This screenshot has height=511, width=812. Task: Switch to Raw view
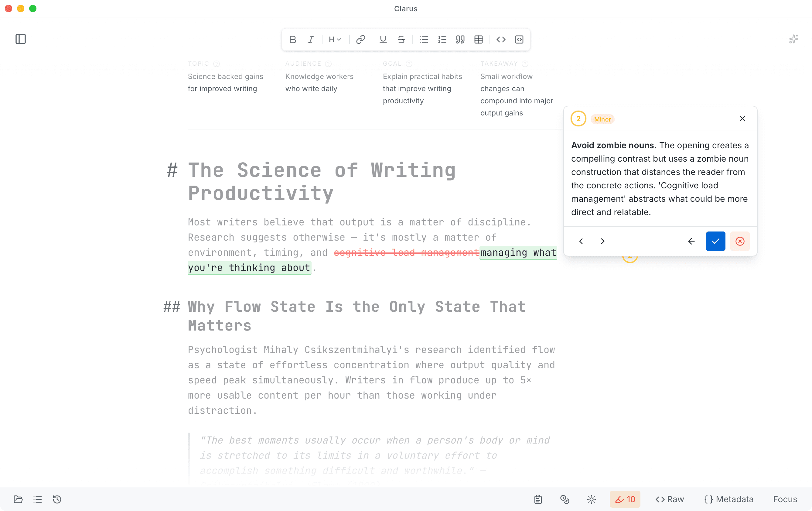click(670, 499)
